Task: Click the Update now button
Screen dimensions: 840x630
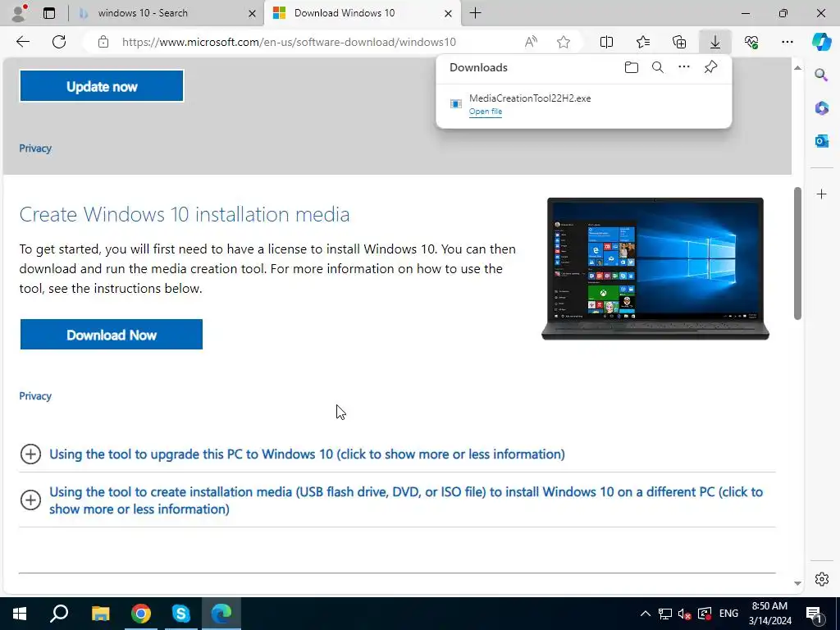Action: pos(102,85)
